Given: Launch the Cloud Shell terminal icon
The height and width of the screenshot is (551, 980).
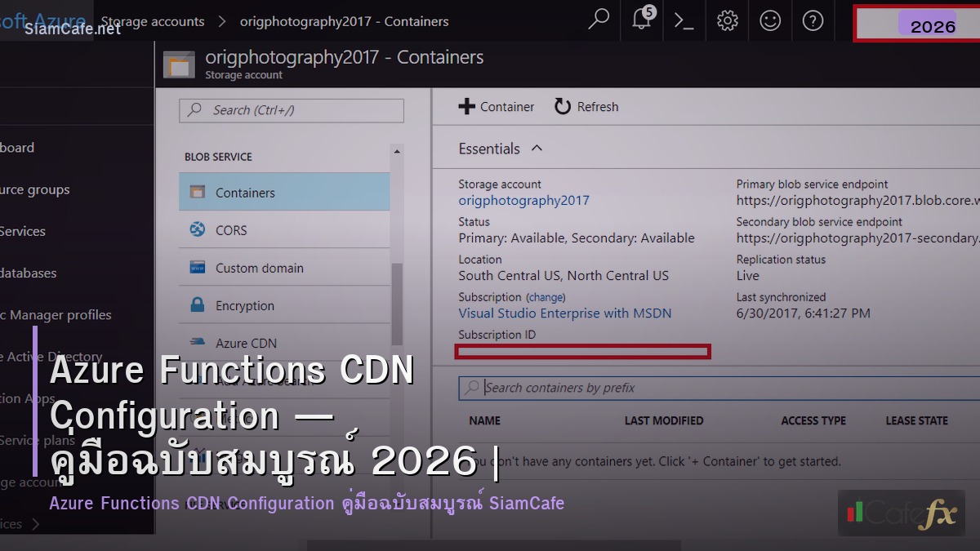Looking at the screenshot, I should click(x=685, y=21).
